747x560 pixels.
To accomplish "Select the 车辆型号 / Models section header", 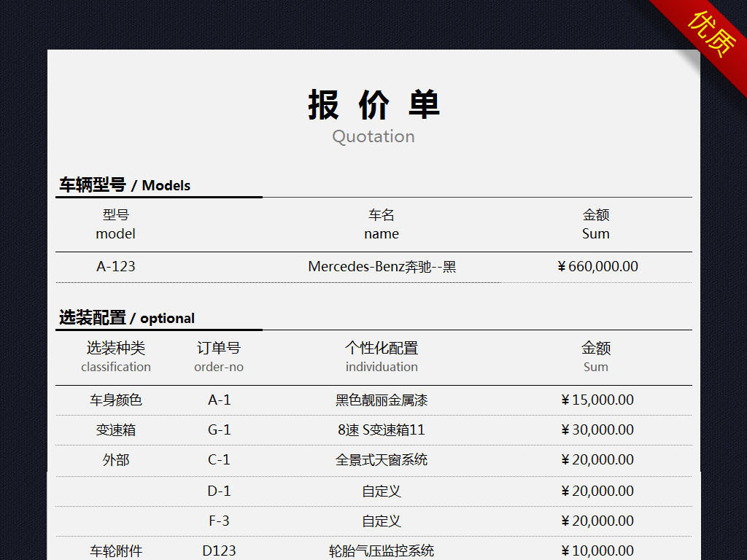I will click(124, 185).
